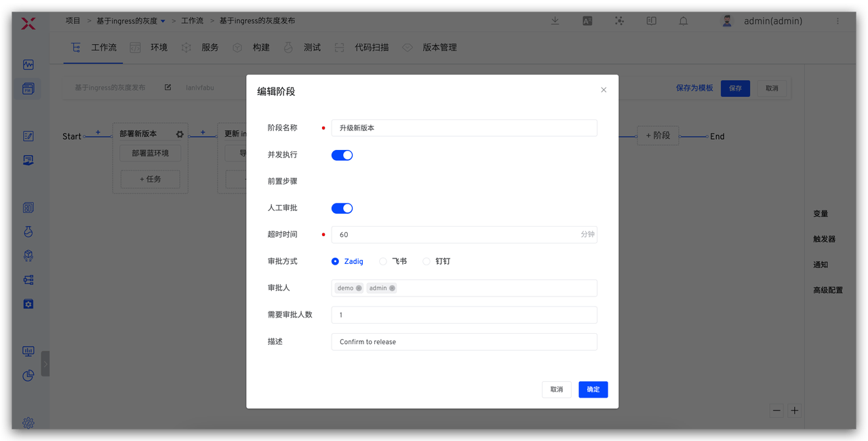The height and width of the screenshot is (441, 868).
Task: Expand the 基于ingress的灰度 project dropdown
Action: click(x=163, y=21)
